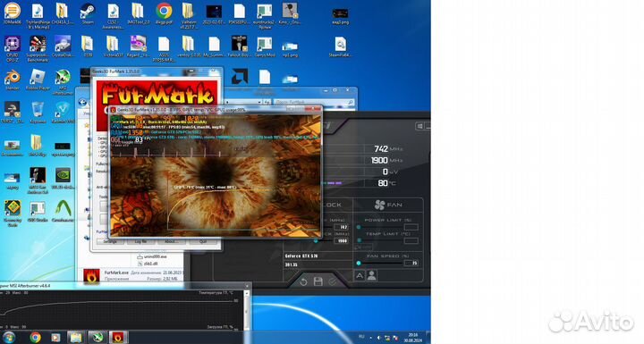Click the Afterburner monitor graph scrollbar
Screen dimensions: 644x344
click(247, 311)
